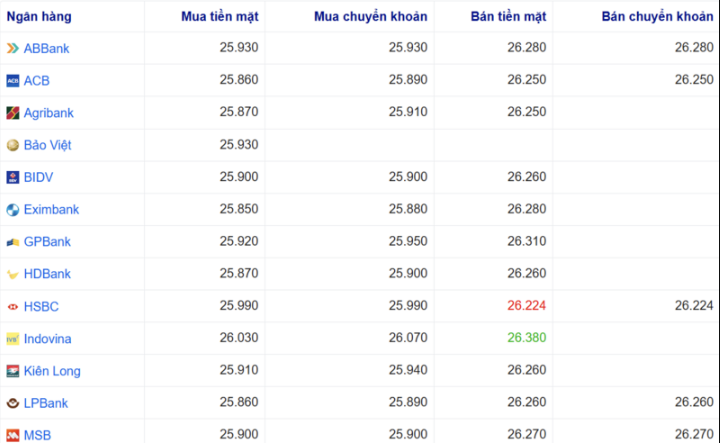Sort by Mua chuyển khoản column
The width and height of the screenshot is (720, 443).
pyautogui.click(x=370, y=16)
